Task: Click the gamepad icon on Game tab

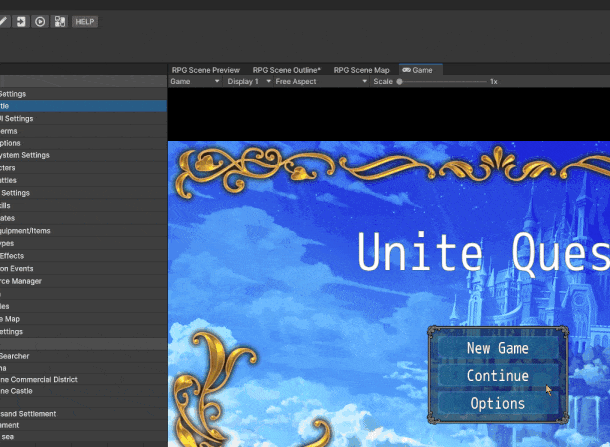Action: (x=406, y=70)
